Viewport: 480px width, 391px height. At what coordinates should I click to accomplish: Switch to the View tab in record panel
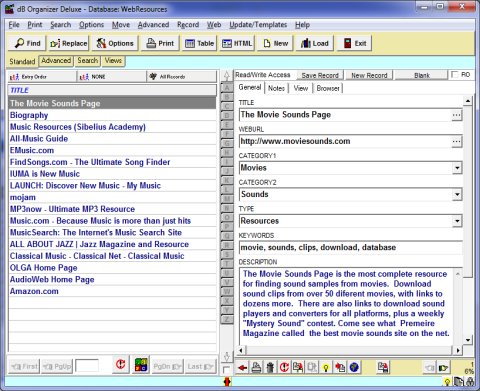click(x=301, y=88)
